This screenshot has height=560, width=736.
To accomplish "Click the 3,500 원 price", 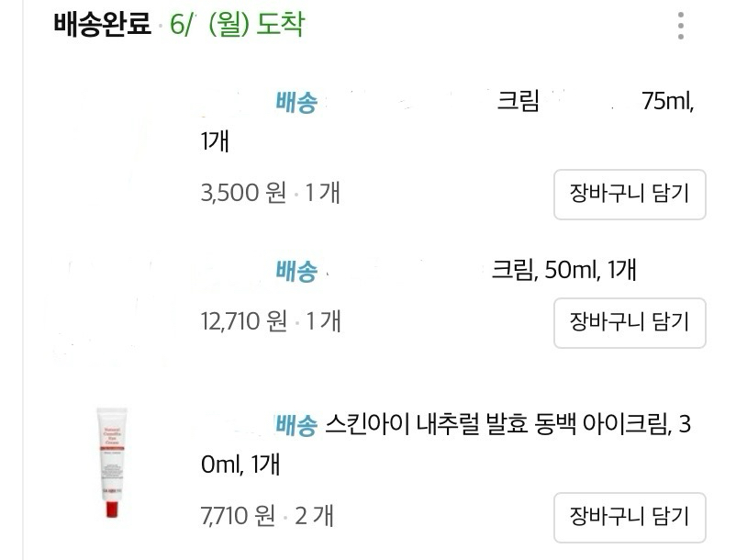I will pos(243,194).
